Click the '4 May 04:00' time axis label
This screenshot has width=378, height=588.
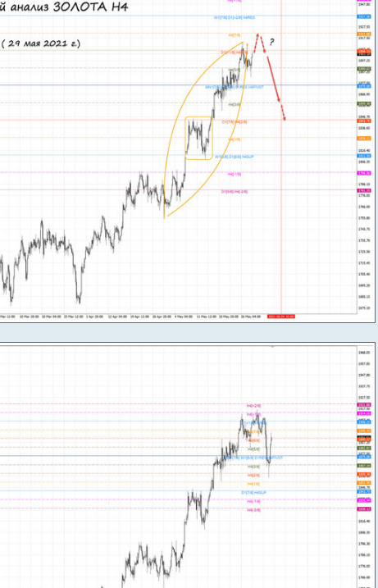pos(182,317)
